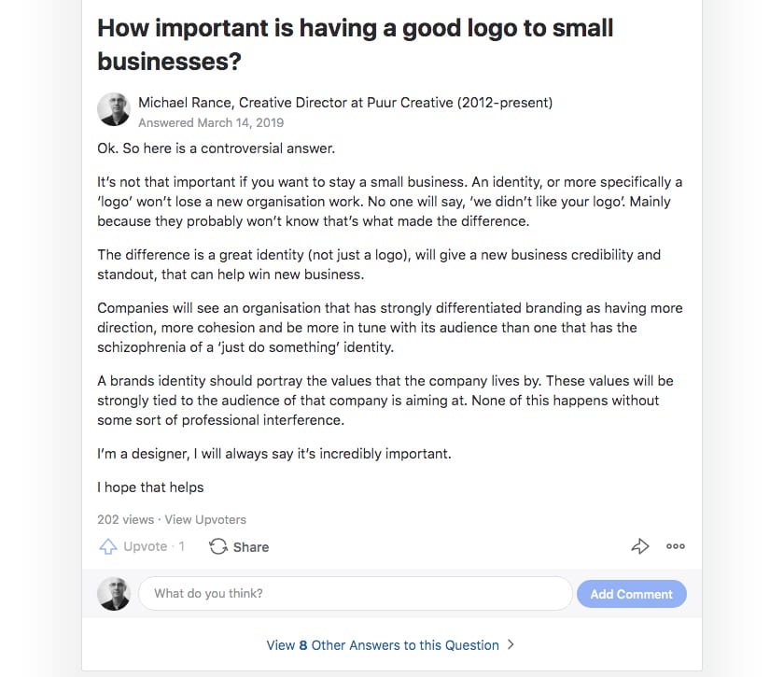Click the avatar beside the comment box
The image size is (784, 677).
click(114, 594)
